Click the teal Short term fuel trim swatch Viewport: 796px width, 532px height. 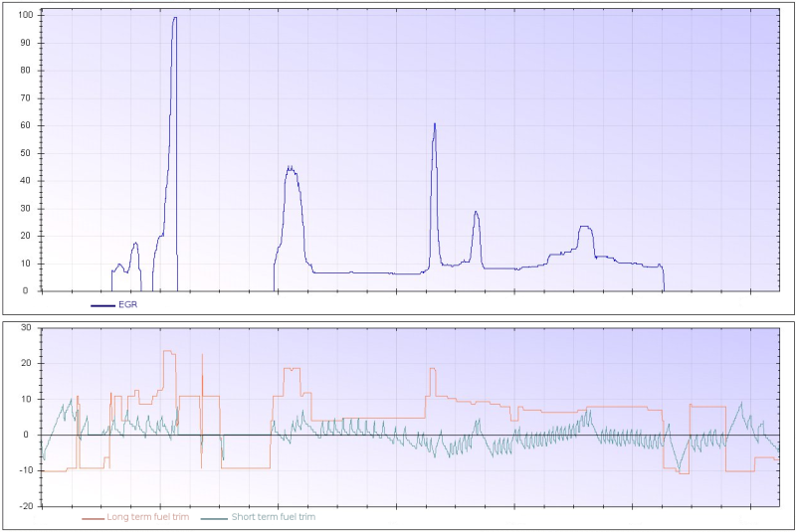coord(214,518)
